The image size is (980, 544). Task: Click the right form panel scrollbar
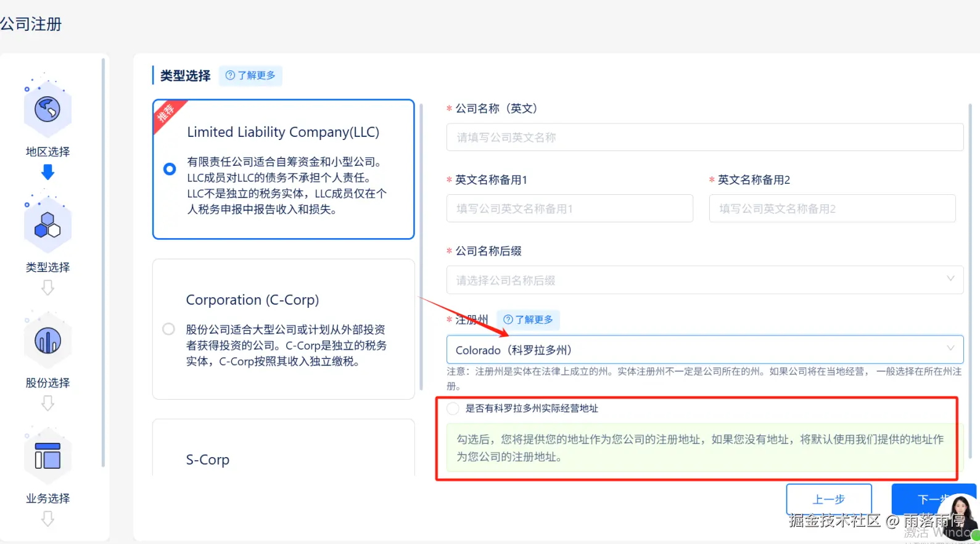click(x=970, y=281)
